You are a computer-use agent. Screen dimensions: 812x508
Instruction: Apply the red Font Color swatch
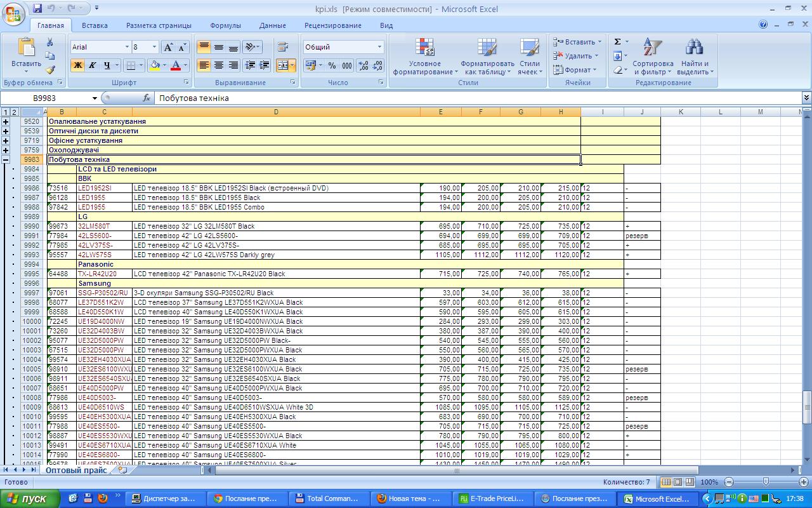point(177,65)
